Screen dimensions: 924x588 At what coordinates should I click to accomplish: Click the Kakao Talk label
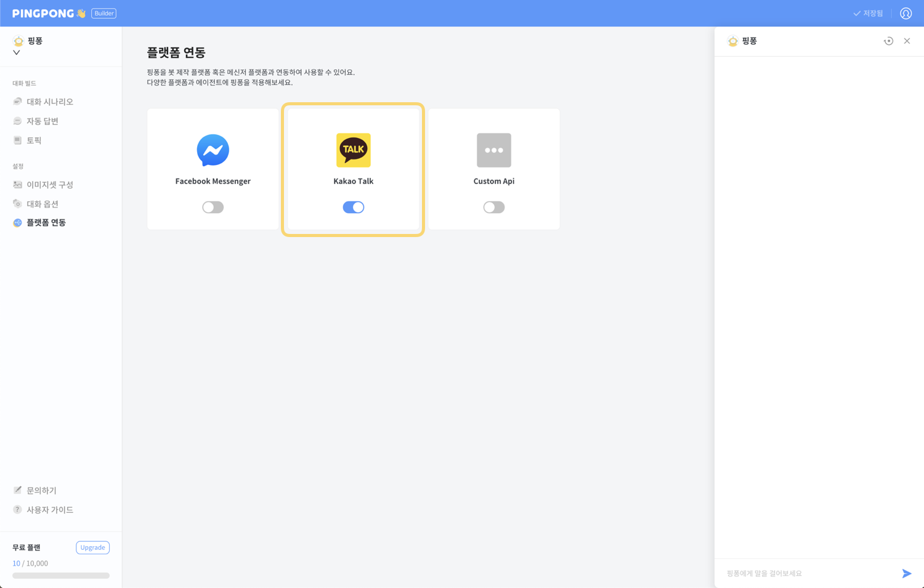coord(354,181)
